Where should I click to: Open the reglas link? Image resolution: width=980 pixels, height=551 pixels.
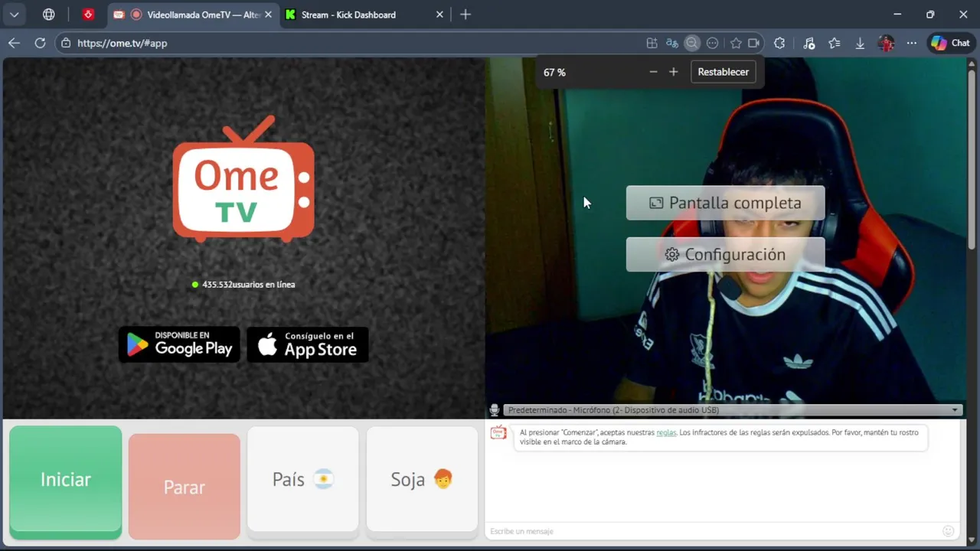pyautogui.click(x=666, y=432)
